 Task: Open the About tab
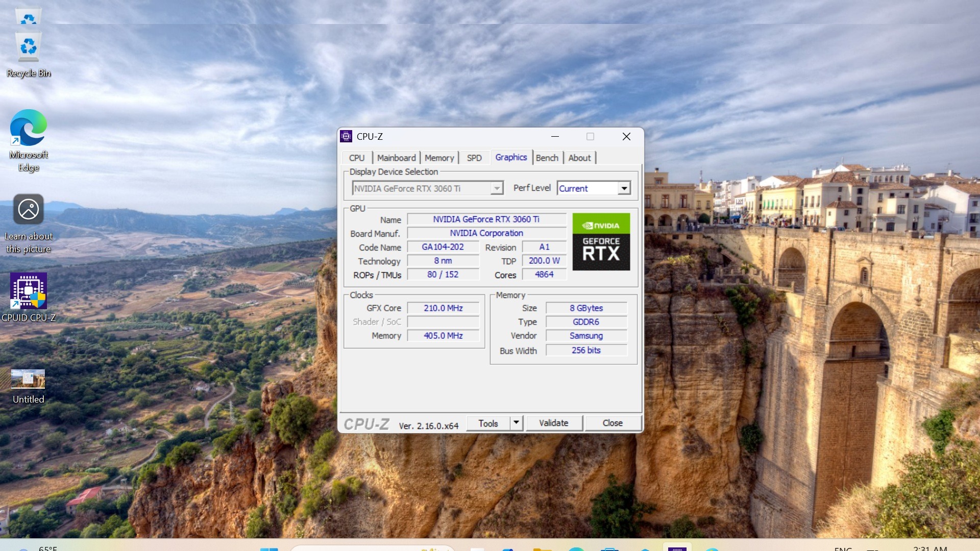pos(579,158)
